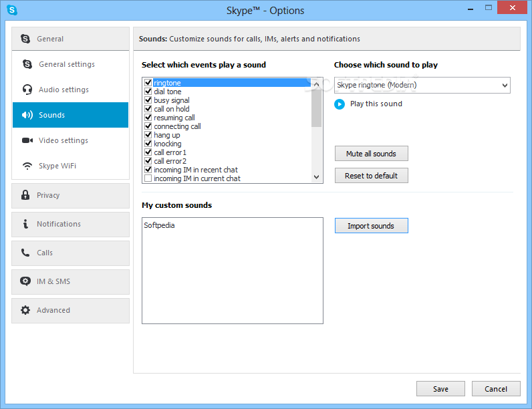Select the busy signal event label
Screen dimensions: 532x409
coord(172,100)
